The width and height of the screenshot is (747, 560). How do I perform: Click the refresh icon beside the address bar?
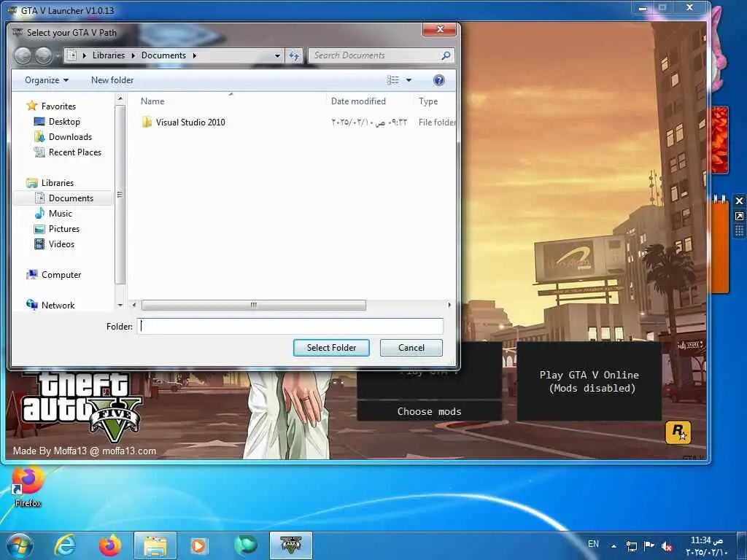point(294,55)
